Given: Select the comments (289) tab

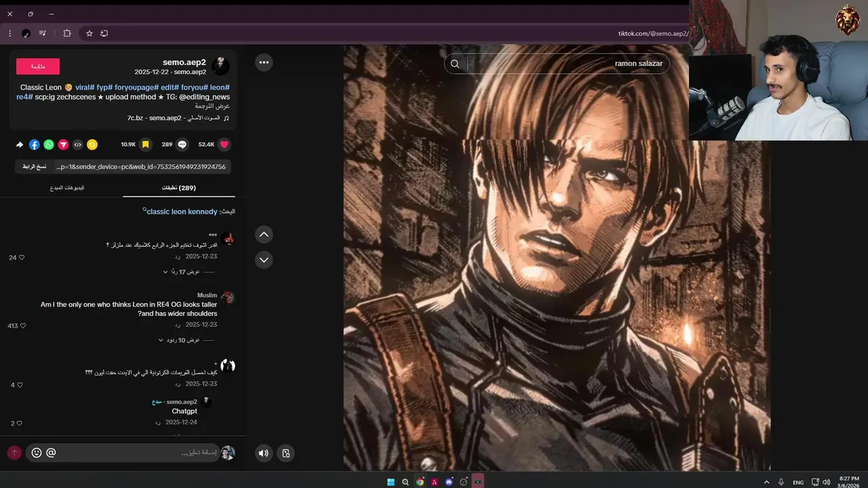Looking at the screenshot, I should coord(179,188).
